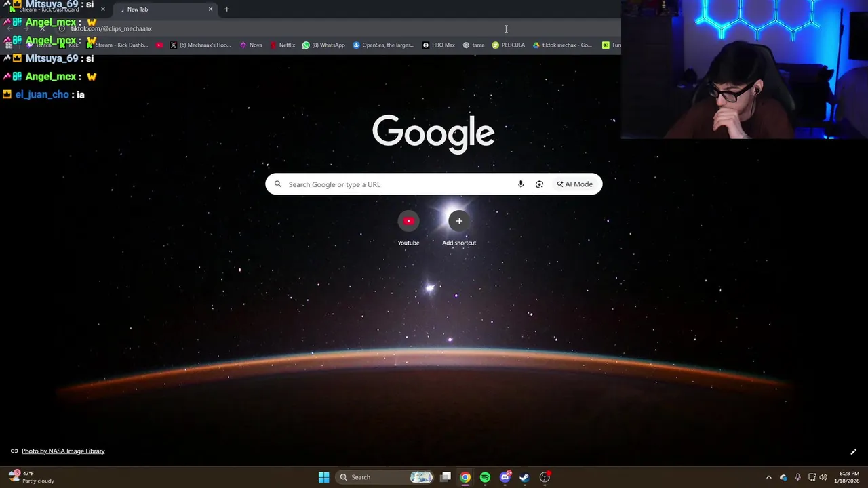Open a new browser tab with plus button
The image size is (868, 488).
[x=226, y=9]
